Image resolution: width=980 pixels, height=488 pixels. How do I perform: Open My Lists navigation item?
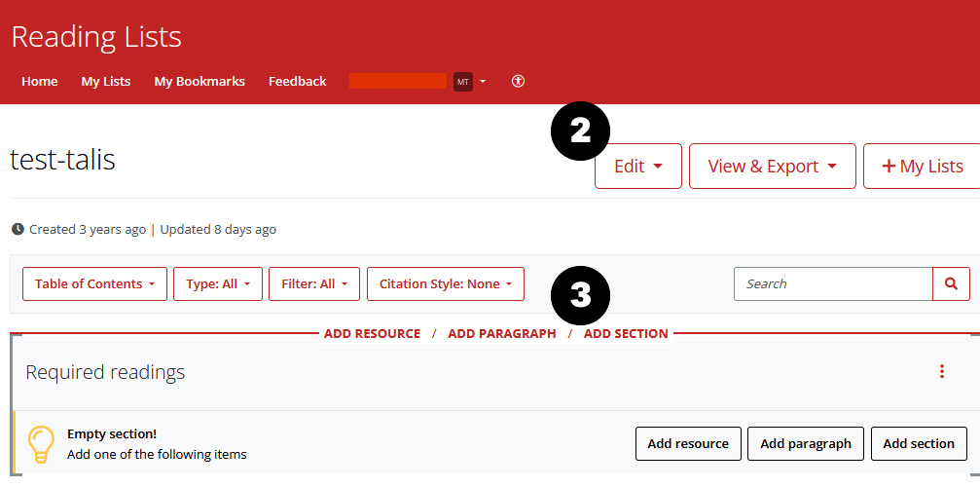pos(106,82)
